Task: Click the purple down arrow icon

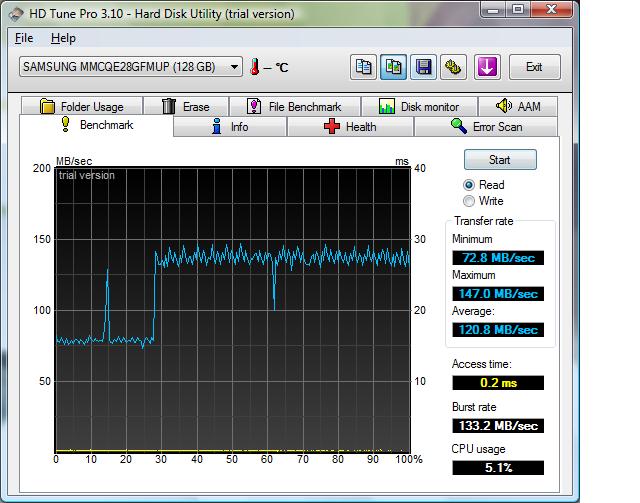Action: click(x=487, y=67)
